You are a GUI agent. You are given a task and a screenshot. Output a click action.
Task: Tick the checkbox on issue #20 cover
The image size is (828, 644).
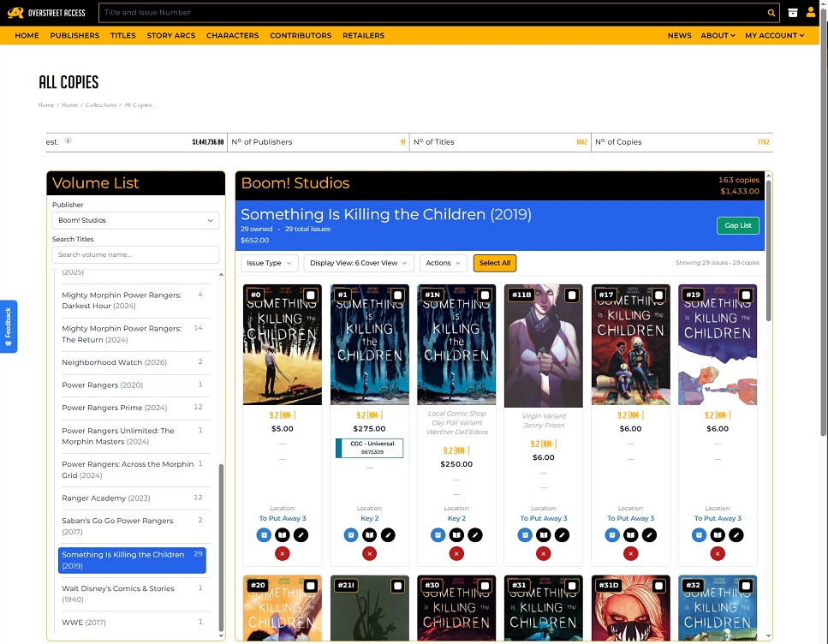(x=311, y=586)
